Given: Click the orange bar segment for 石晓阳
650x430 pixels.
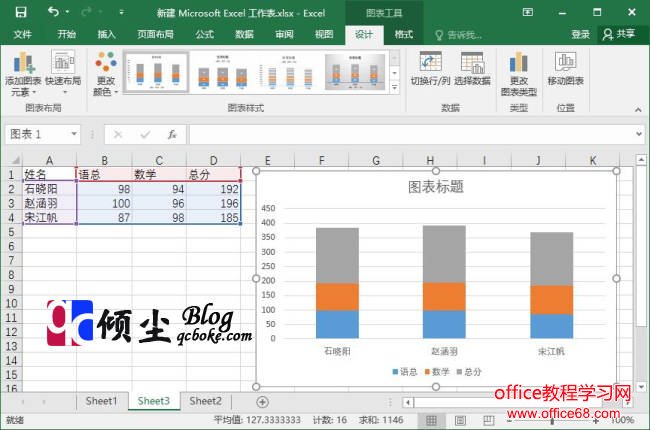Looking at the screenshot, I should click(337, 297).
